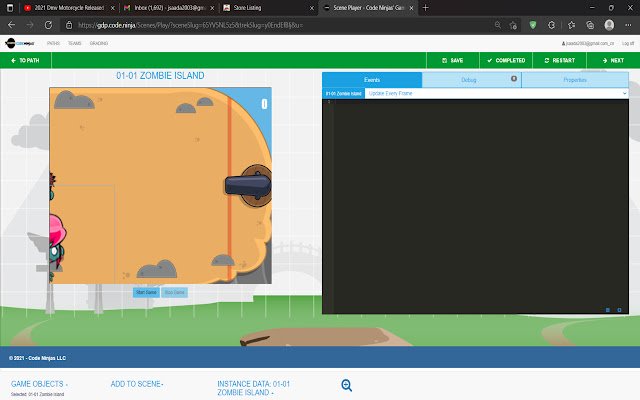Expand INSTANCE DATA: 01-01 ZOMBIE ISLAND section
Screen dimensions: 640x400
tap(253, 388)
